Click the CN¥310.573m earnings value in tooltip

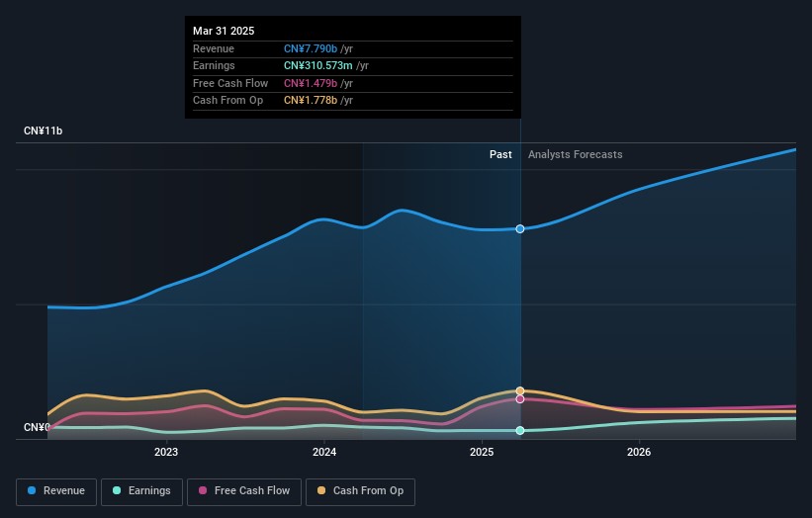pos(318,66)
